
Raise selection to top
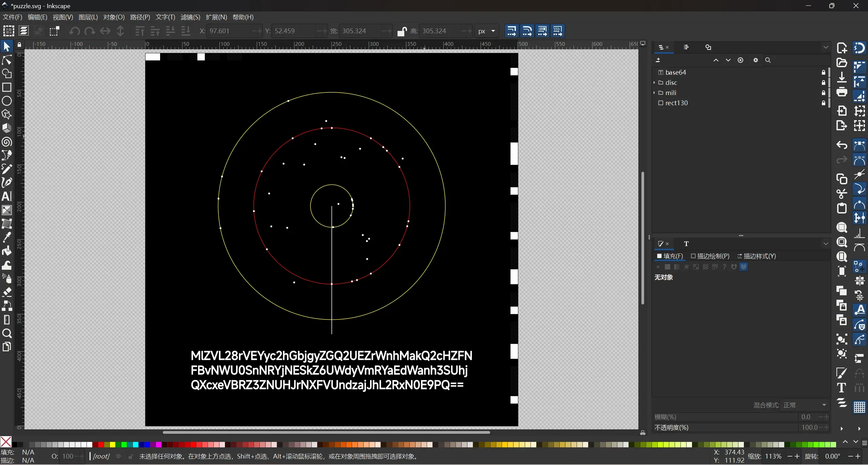click(140, 31)
